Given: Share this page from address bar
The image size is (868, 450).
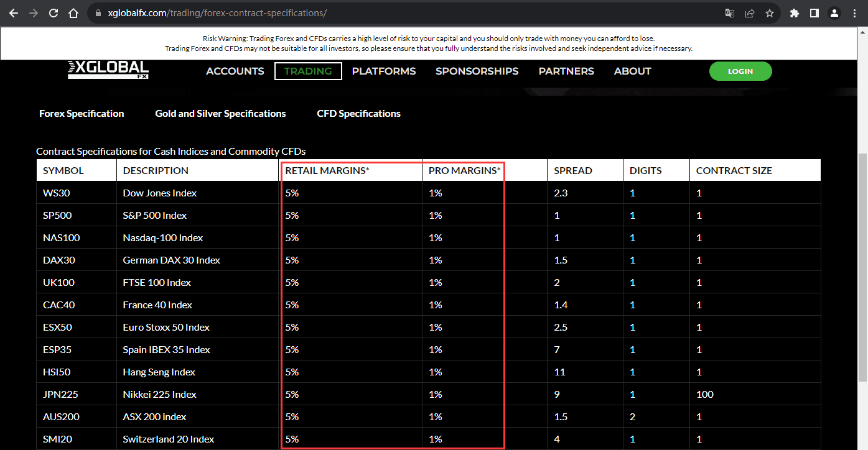Looking at the screenshot, I should (x=750, y=13).
